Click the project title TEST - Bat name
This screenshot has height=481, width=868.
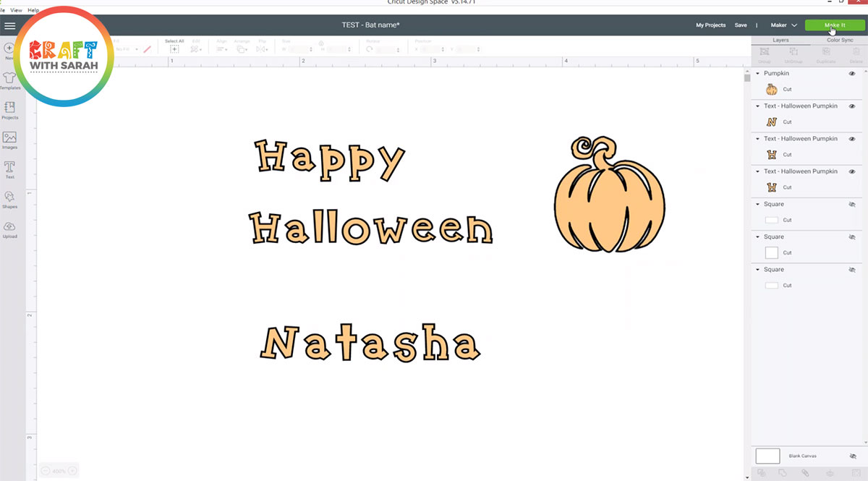tap(371, 25)
